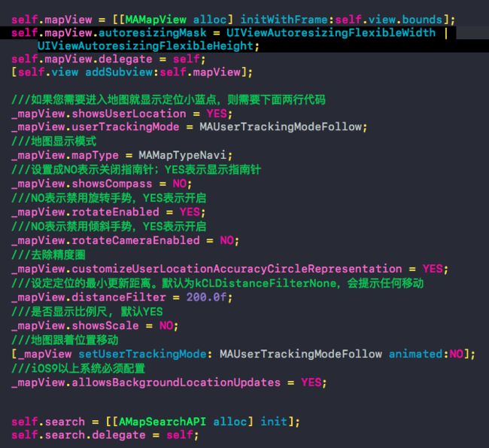
Task: Click customizeUserLocationAccuracyCircleRepresentation property
Action: pyautogui.click(x=237, y=269)
